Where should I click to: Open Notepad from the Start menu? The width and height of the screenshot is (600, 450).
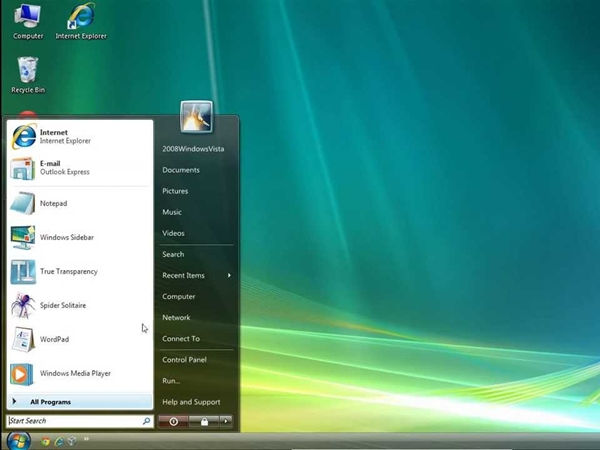[52, 204]
